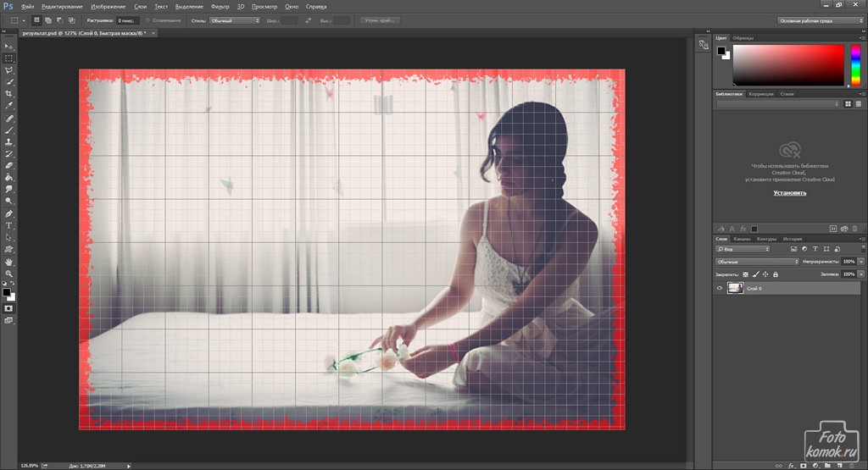Screen dimensions: 868x470
Task: Click the type layer filter icon
Action: coord(815,250)
